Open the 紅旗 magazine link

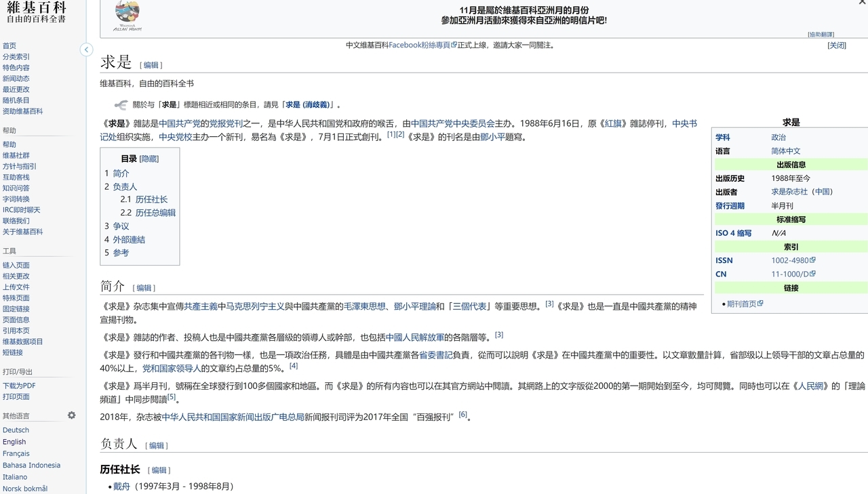coord(613,123)
